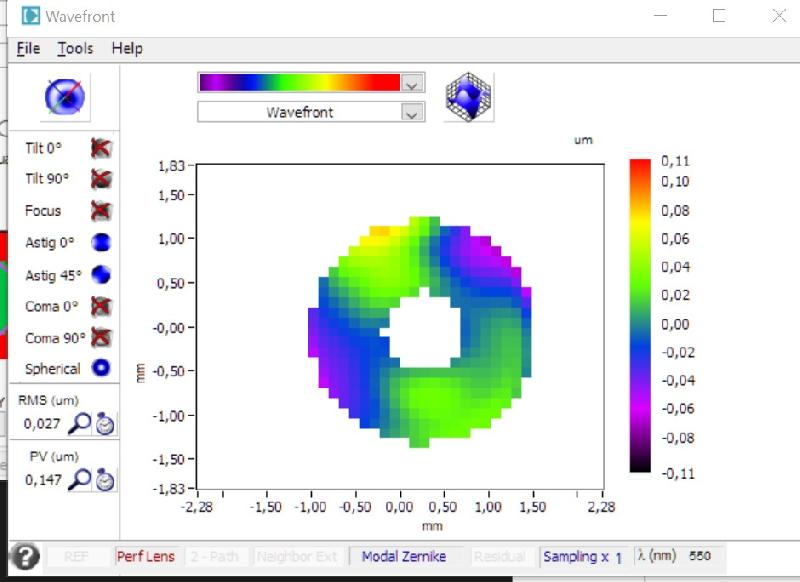Screen dimensions: 800x582
Task: Open the File menu
Action: coord(28,48)
